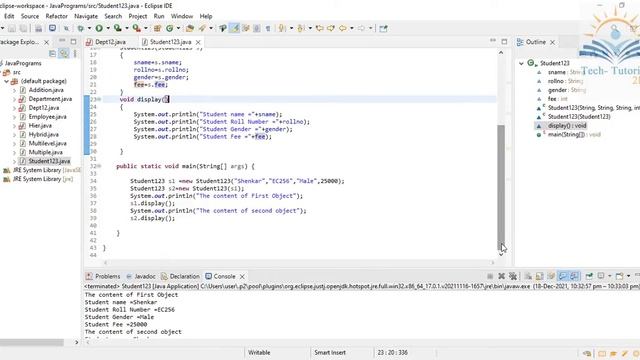
Task: Run the program with the green Run button
Action: click(99, 28)
